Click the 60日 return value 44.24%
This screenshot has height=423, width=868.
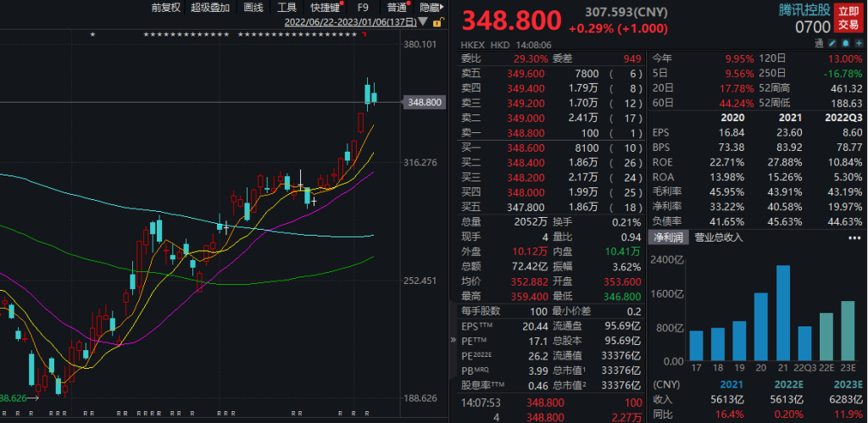737,103
